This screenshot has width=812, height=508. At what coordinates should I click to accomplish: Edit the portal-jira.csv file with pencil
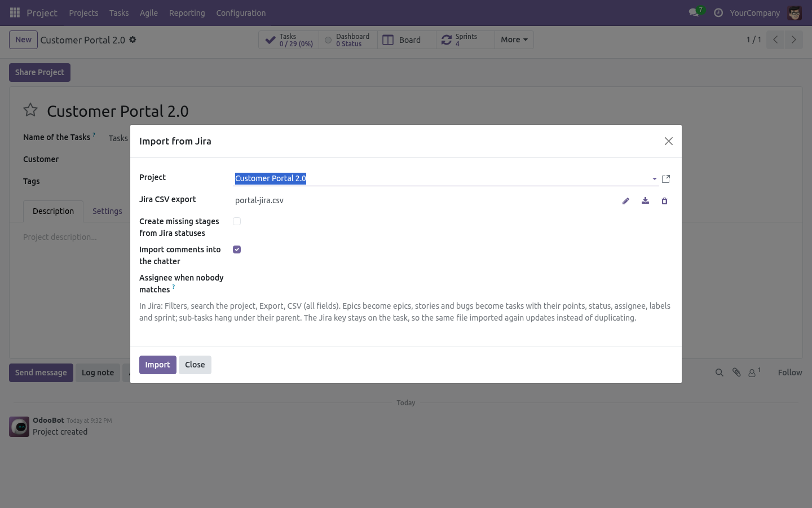[x=626, y=201]
